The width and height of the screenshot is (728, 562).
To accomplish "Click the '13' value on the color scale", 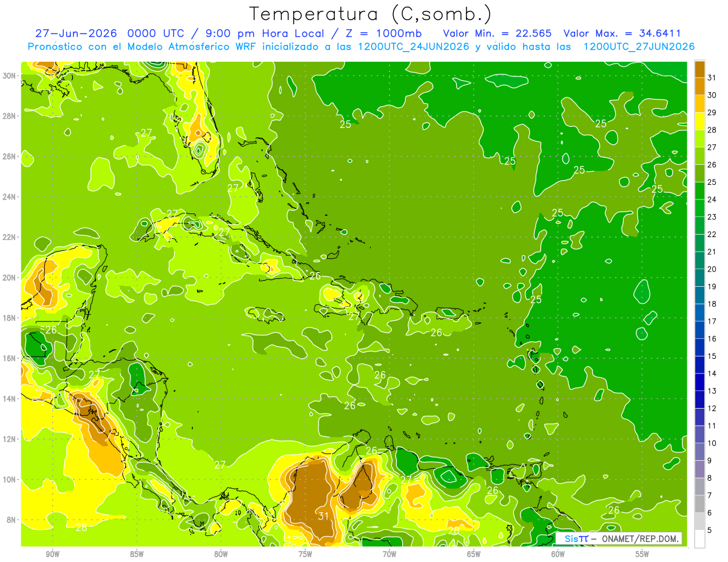I will coord(712,391).
